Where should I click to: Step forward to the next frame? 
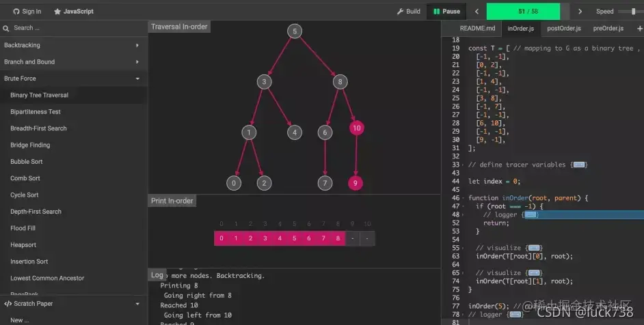coord(580,12)
